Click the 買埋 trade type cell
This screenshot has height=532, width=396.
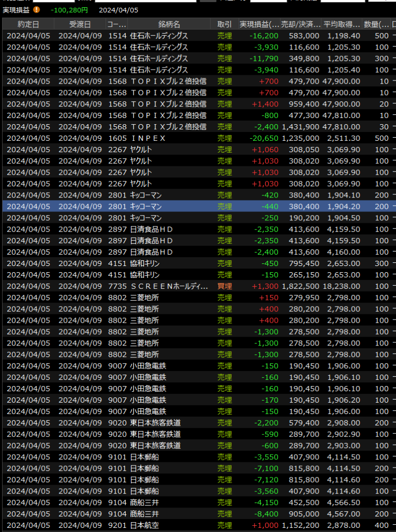[x=225, y=286]
